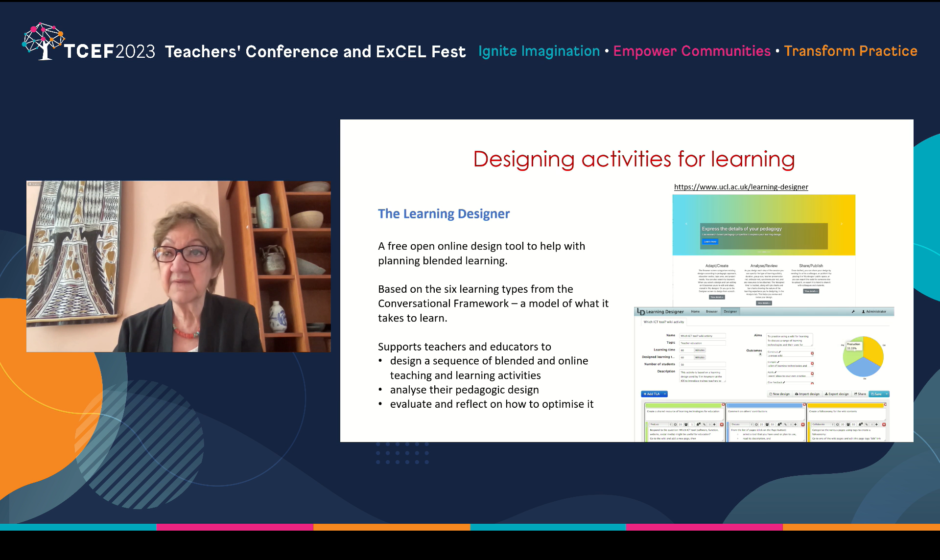Switch to the Browser tab

click(712, 311)
